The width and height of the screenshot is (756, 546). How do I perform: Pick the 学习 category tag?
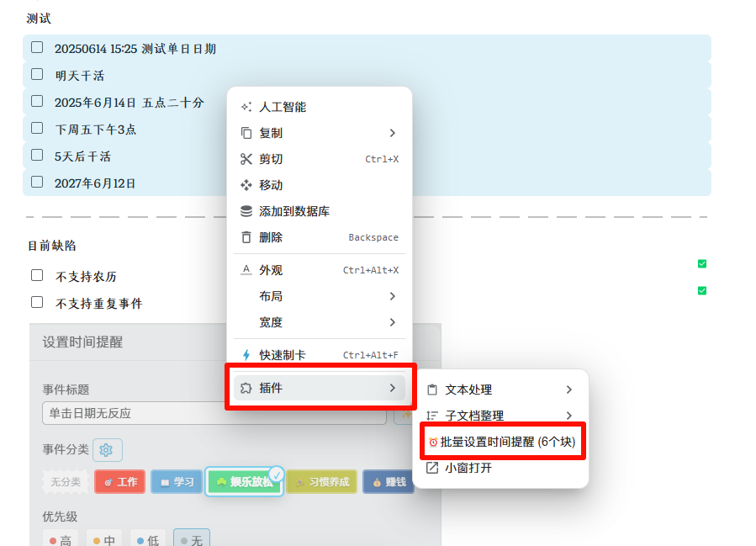pos(176,482)
